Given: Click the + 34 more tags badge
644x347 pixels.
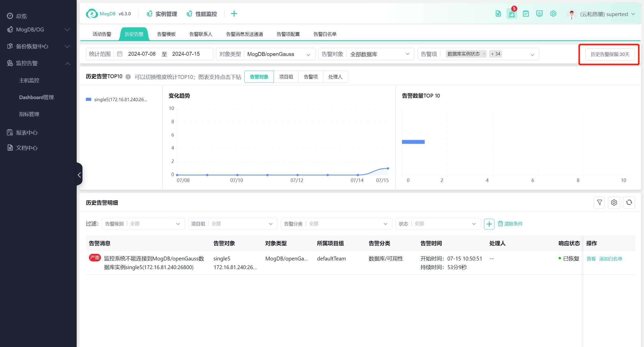Looking at the screenshot, I should (496, 54).
